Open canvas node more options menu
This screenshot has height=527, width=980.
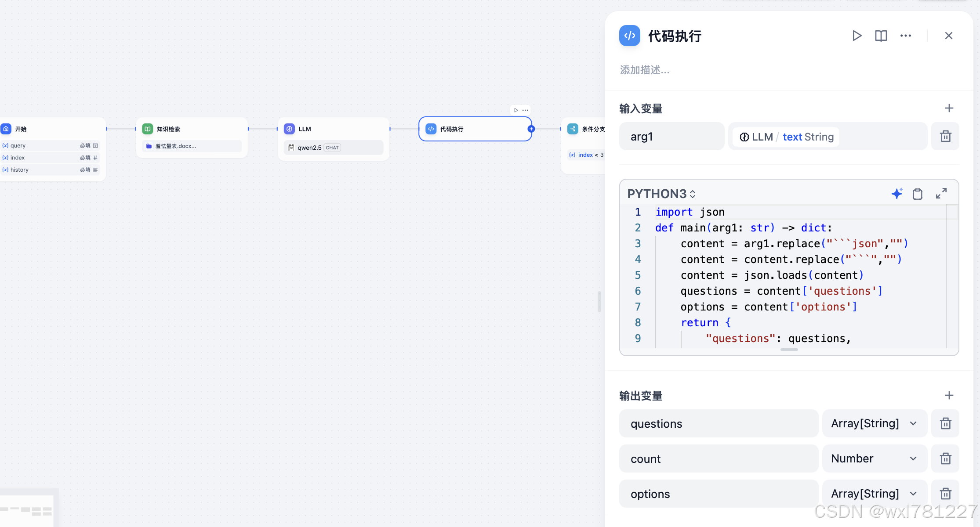tap(525, 110)
